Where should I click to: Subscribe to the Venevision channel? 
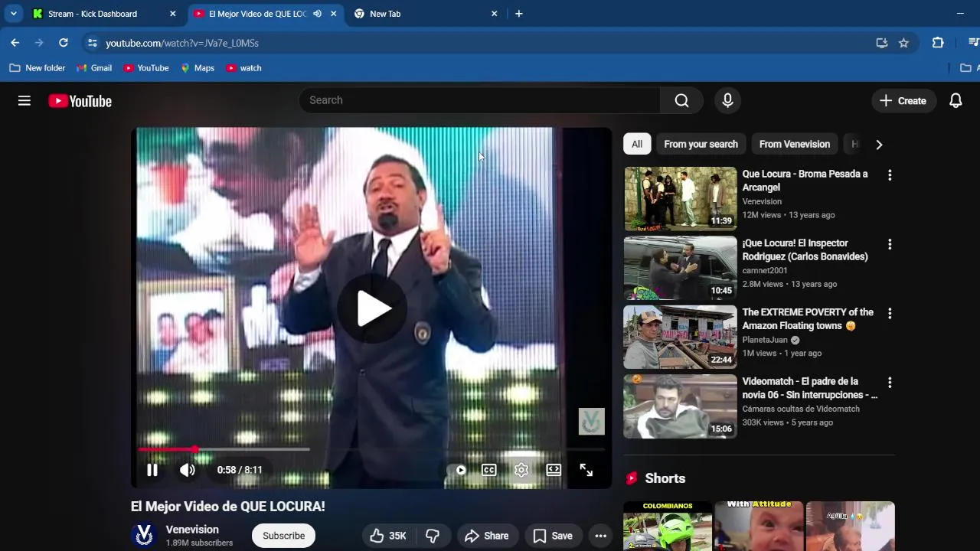point(283,536)
